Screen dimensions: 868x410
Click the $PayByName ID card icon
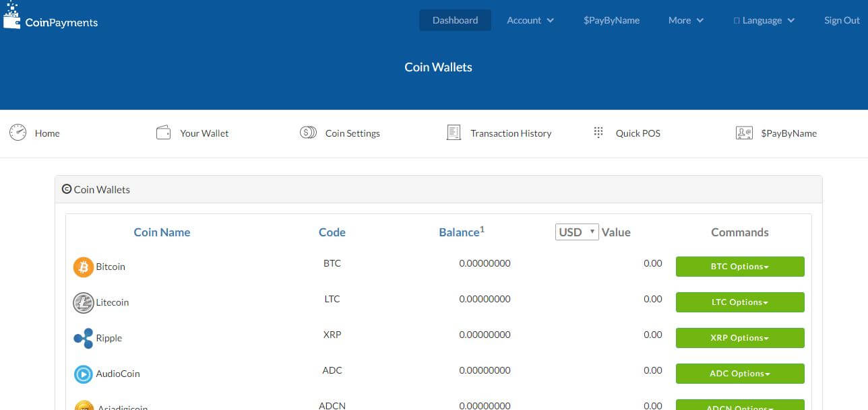click(x=744, y=133)
